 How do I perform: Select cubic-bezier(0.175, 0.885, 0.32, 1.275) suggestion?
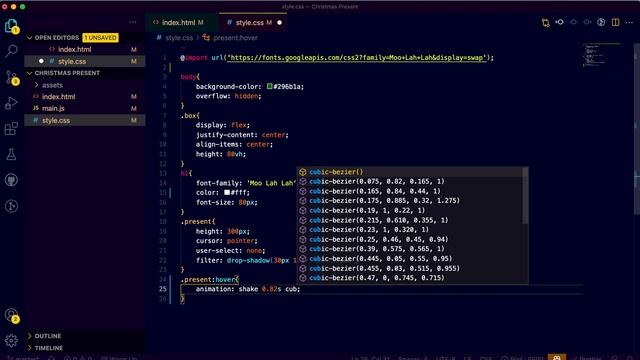410,201
